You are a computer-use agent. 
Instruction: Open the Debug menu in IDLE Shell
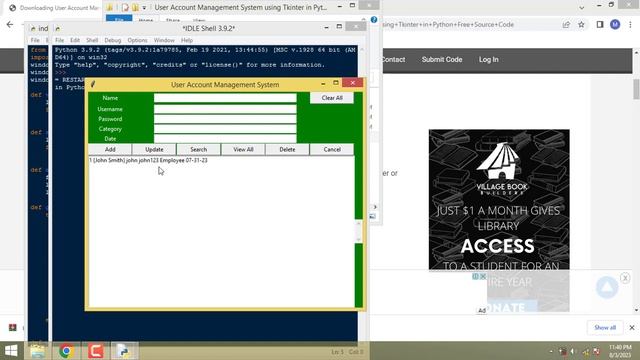[113, 40]
